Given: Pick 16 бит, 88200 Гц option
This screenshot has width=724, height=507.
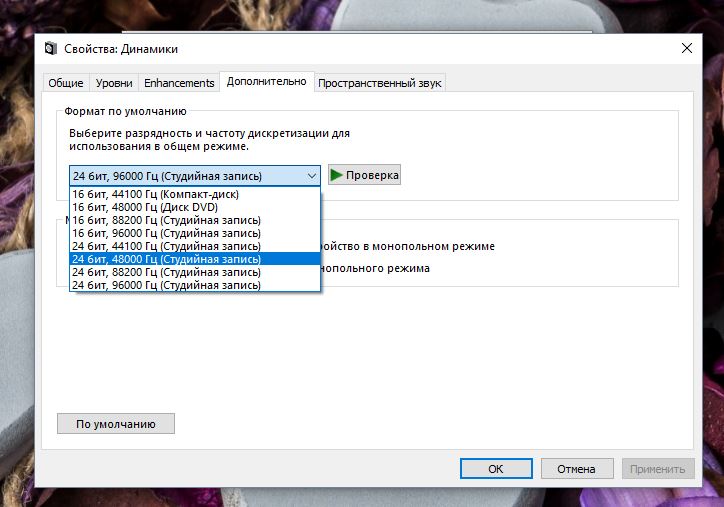Looking at the screenshot, I should tap(166, 220).
